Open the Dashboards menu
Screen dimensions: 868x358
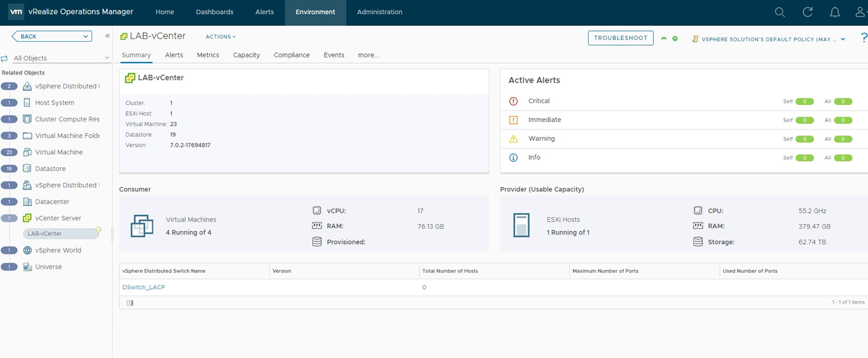point(215,12)
